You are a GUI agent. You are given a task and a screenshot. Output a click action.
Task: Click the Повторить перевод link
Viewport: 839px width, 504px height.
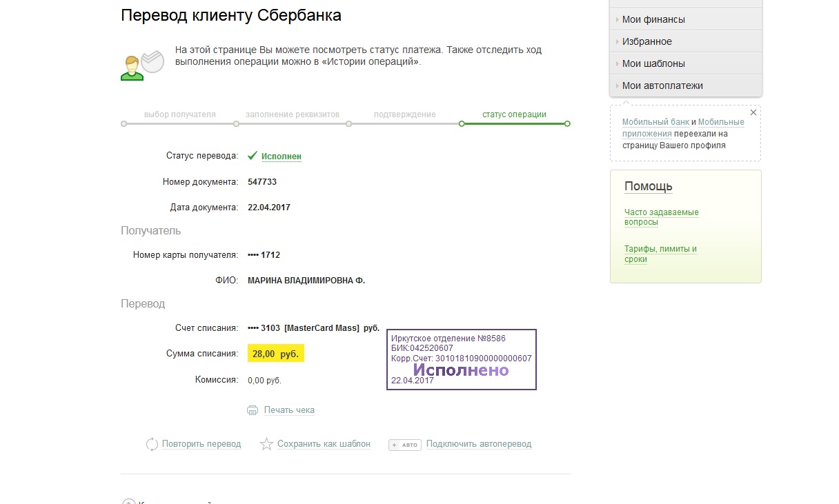pyautogui.click(x=201, y=444)
